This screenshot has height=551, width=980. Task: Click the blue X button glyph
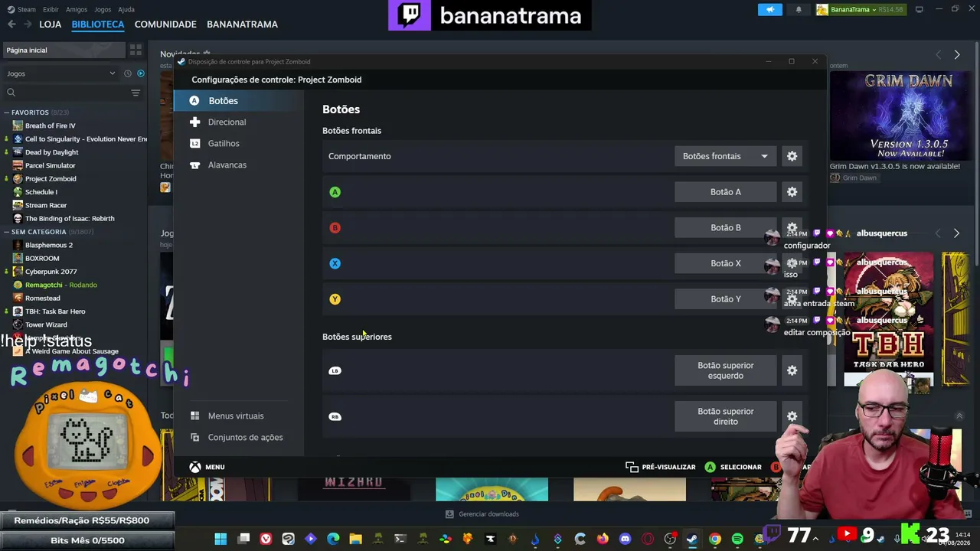pyautogui.click(x=335, y=263)
